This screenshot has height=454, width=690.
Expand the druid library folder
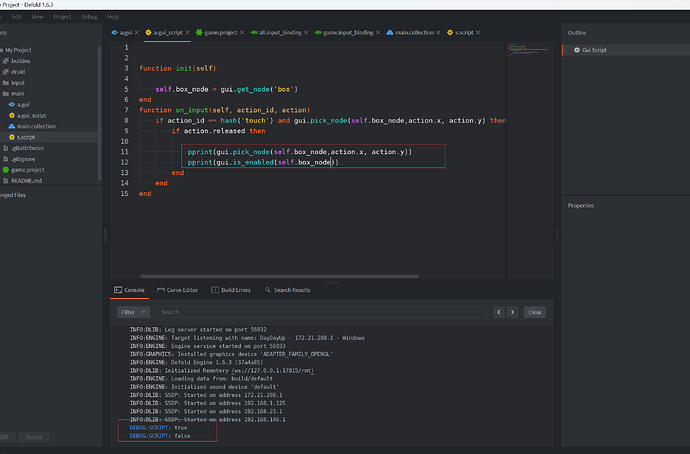pos(5,71)
